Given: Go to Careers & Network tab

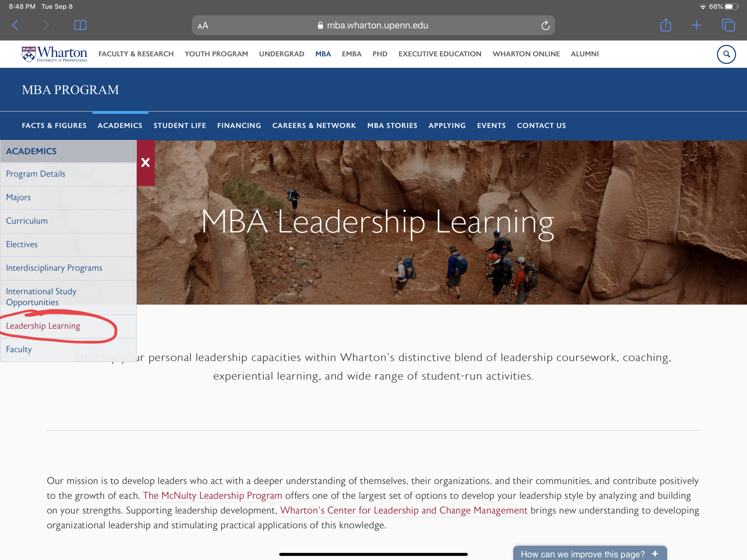Looking at the screenshot, I should [314, 126].
